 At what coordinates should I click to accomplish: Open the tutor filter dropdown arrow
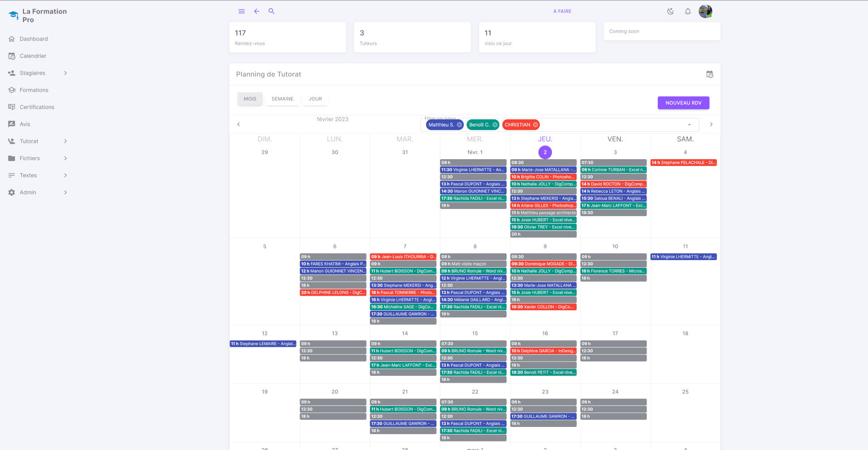pos(689,125)
